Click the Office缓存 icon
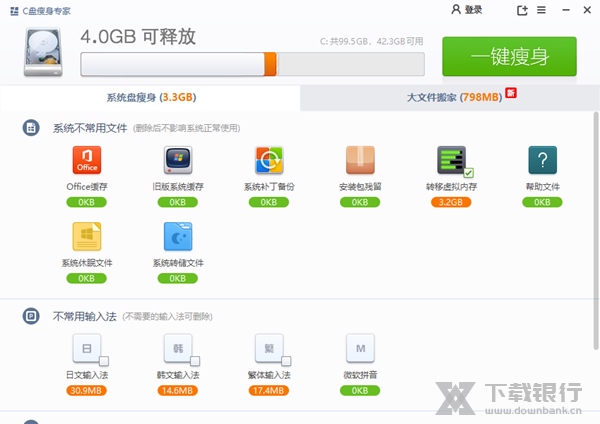This screenshot has height=424, width=600. click(x=87, y=160)
